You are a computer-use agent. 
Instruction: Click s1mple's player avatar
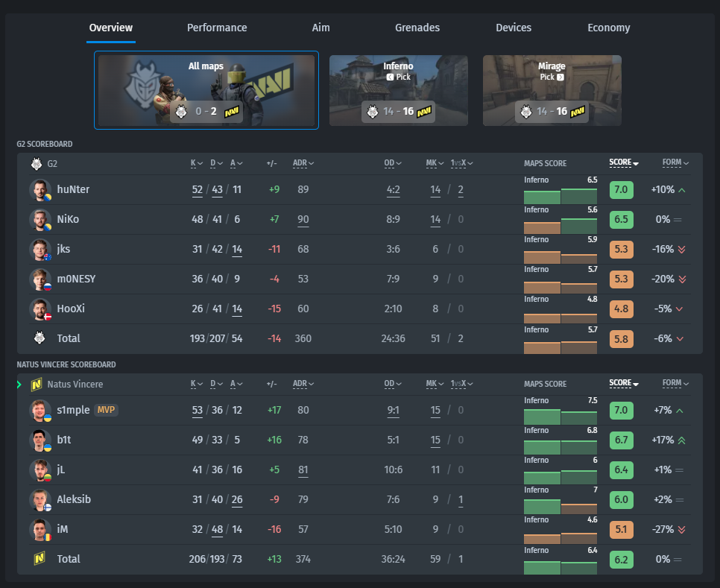point(40,411)
